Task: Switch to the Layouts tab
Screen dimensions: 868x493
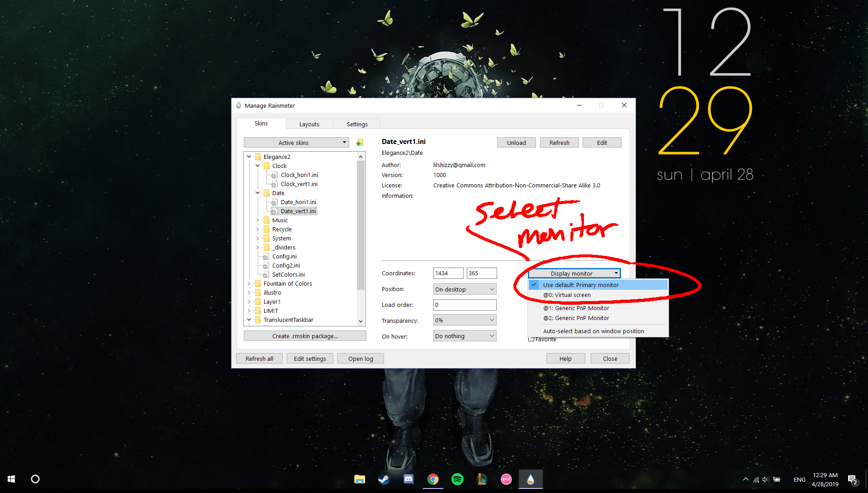Action: 309,124
